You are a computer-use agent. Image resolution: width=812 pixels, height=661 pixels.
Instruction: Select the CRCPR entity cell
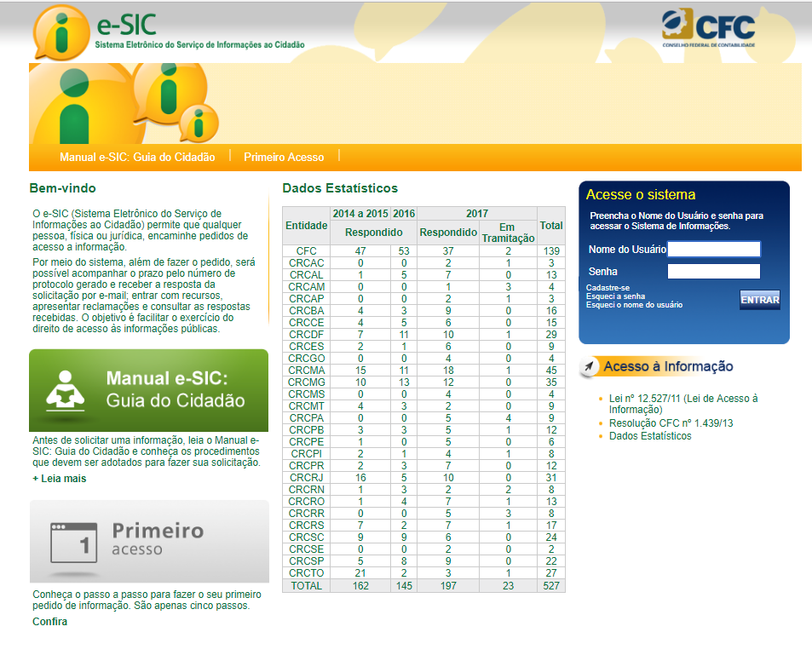(x=307, y=466)
